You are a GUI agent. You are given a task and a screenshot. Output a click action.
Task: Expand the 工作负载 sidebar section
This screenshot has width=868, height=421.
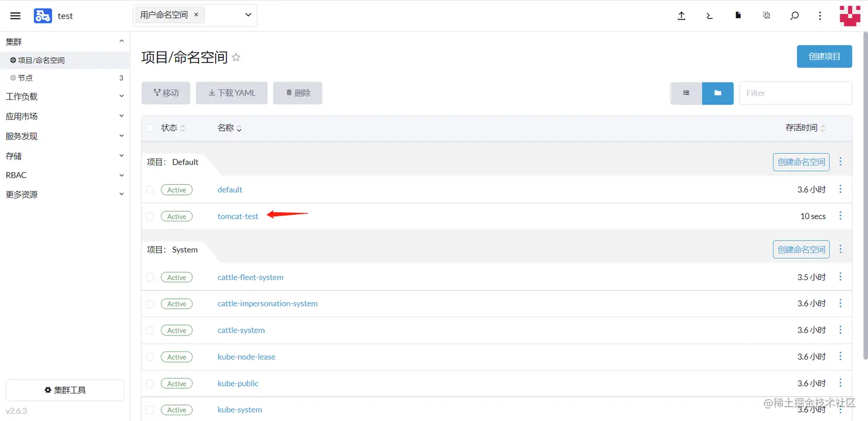click(121, 96)
